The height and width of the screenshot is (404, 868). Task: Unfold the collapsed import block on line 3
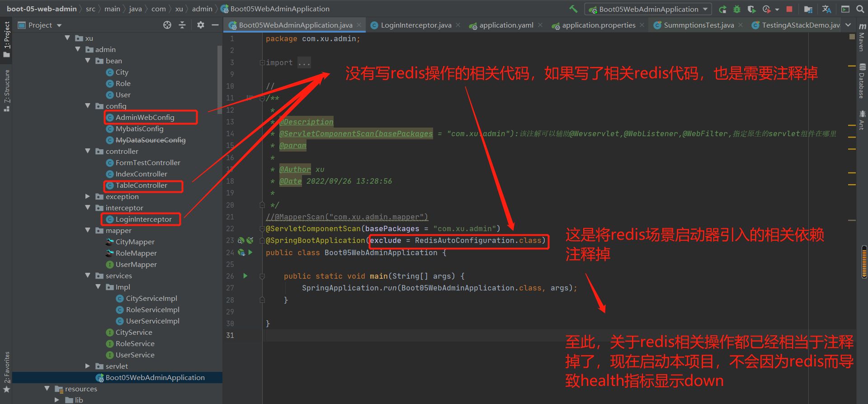click(262, 62)
